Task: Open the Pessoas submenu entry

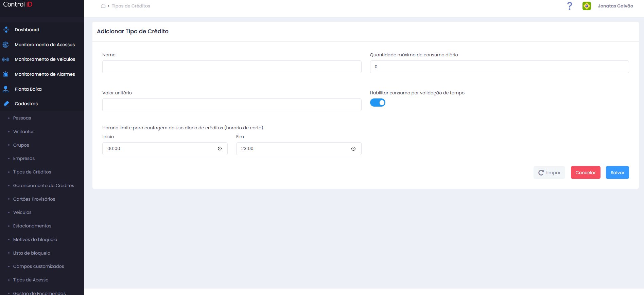Action: pos(22,118)
